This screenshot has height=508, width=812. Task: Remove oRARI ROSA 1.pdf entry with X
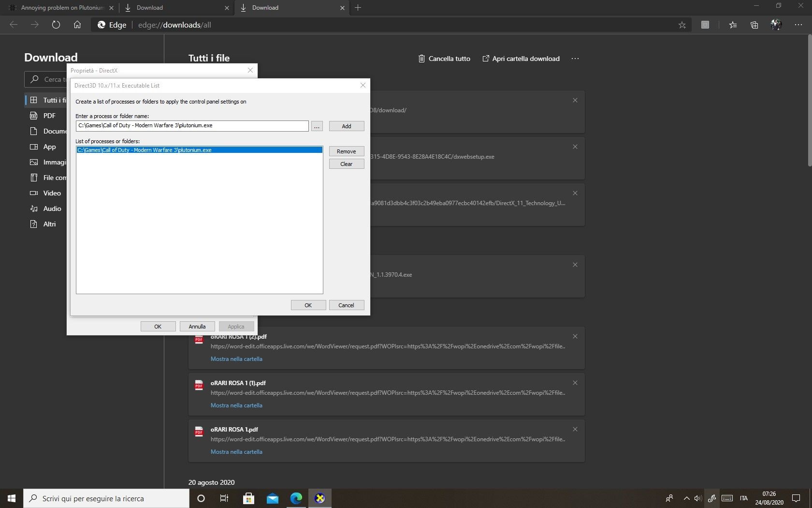575,429
